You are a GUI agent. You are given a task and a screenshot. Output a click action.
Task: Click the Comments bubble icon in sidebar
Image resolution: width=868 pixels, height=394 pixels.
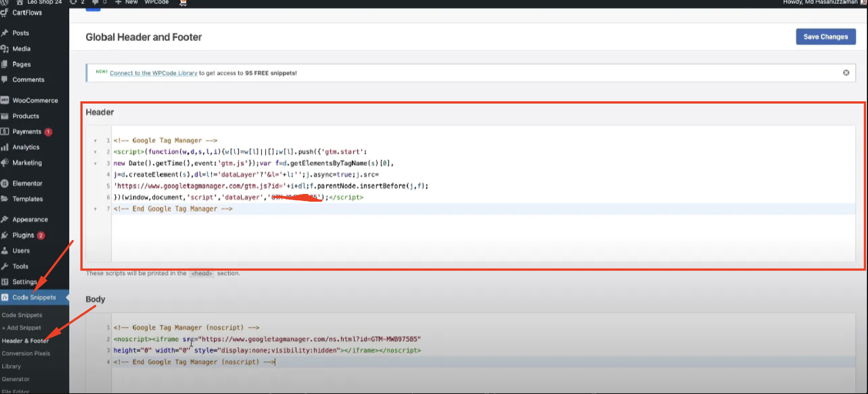pyautogui.click(x=5, y=80)
